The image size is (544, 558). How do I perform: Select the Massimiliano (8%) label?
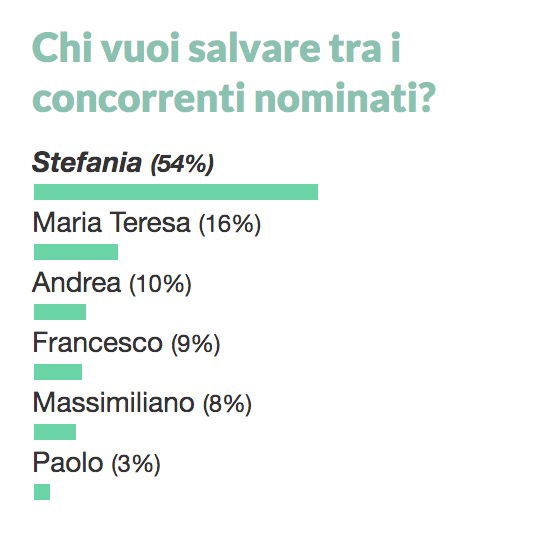(142, 403)
